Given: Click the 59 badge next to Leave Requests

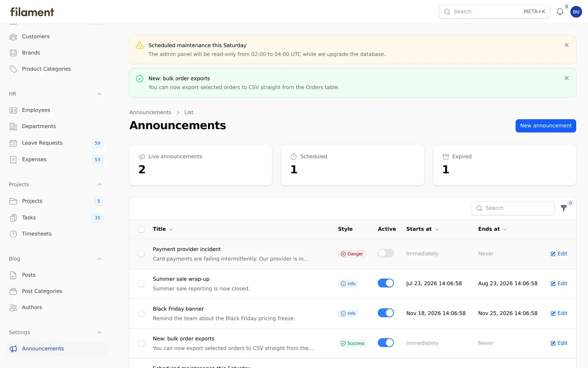Looking at the screenshot, I should (x=97, y=143).
